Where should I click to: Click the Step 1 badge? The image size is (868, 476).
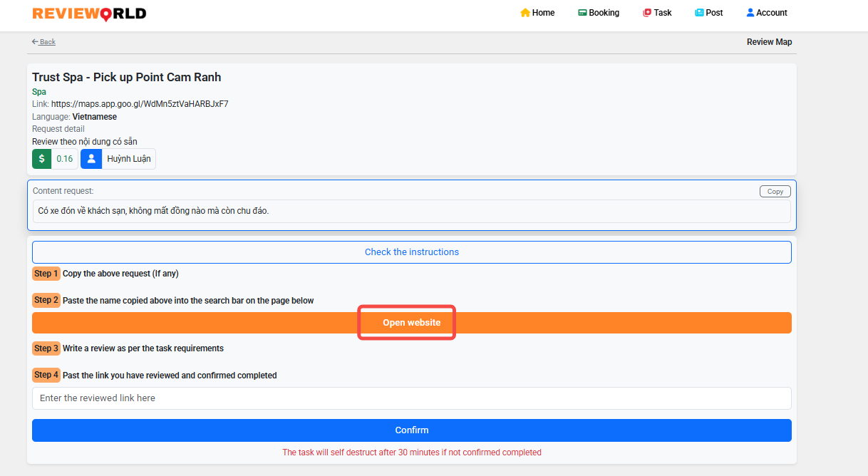[46, 274]
